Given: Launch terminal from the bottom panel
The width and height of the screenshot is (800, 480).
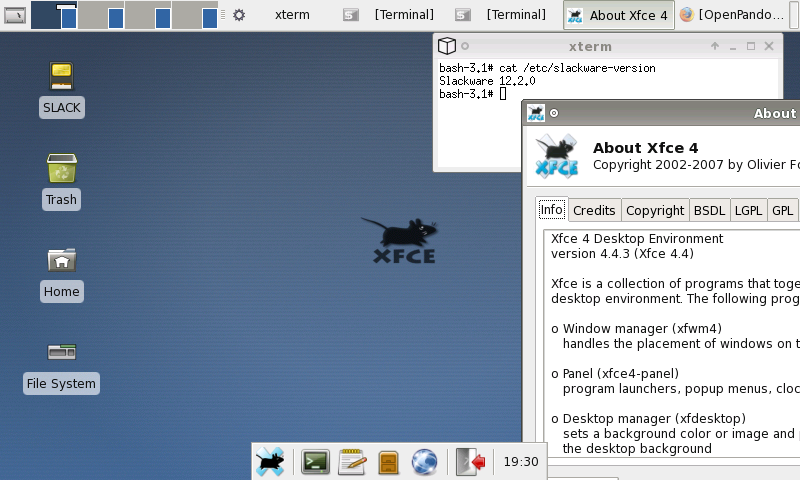Looking at the screenshot, I should click(x=316, y=461).
